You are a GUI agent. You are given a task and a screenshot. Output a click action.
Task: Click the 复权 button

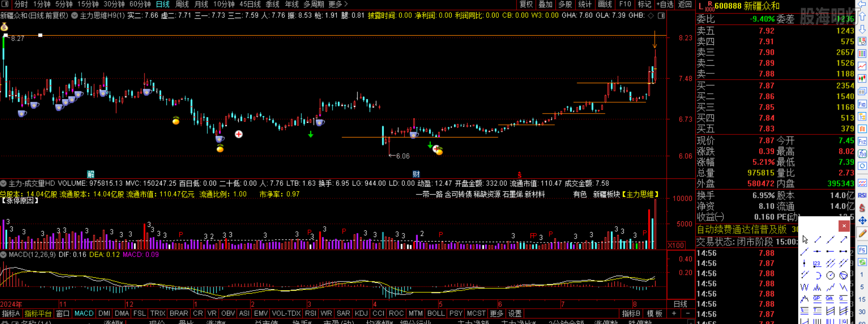(526, 4)
